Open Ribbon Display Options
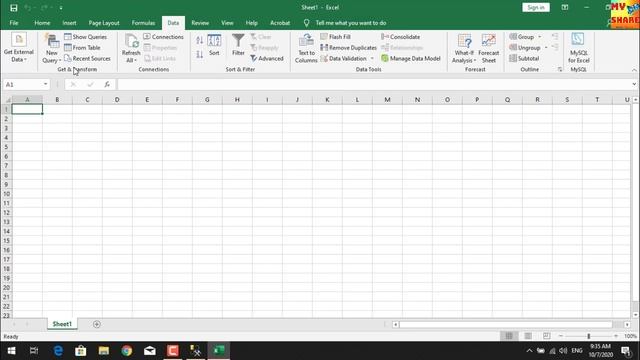 [x=565, y=7]
